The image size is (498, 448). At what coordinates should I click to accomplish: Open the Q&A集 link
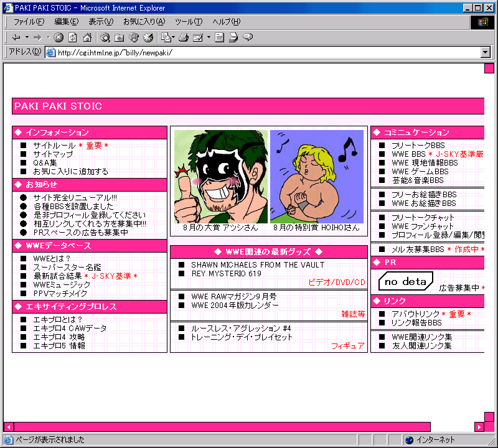(45, 163)
